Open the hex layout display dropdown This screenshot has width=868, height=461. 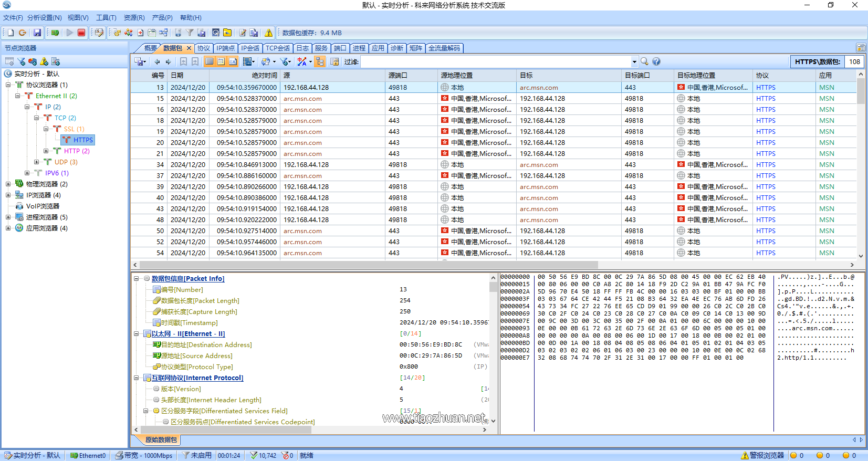coord(249,61)
